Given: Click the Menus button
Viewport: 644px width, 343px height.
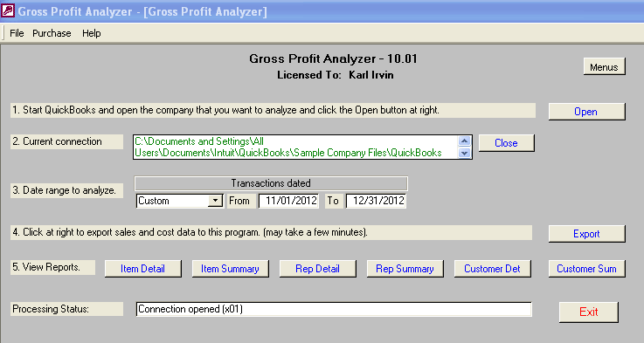Looking at the screenshot, I should [x=604, y=67].
